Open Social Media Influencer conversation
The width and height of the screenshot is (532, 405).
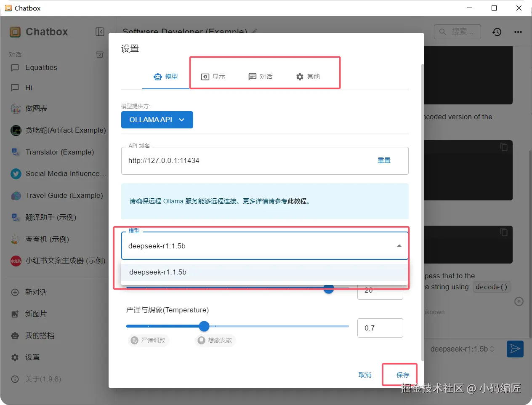[x=58, y=173]
